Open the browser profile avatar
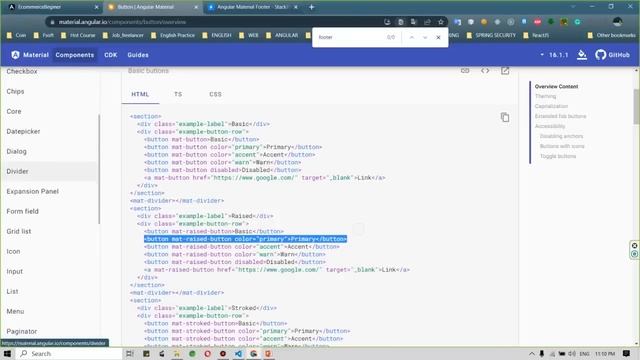Viewport: 640px width, 360px height. point(618,22)
